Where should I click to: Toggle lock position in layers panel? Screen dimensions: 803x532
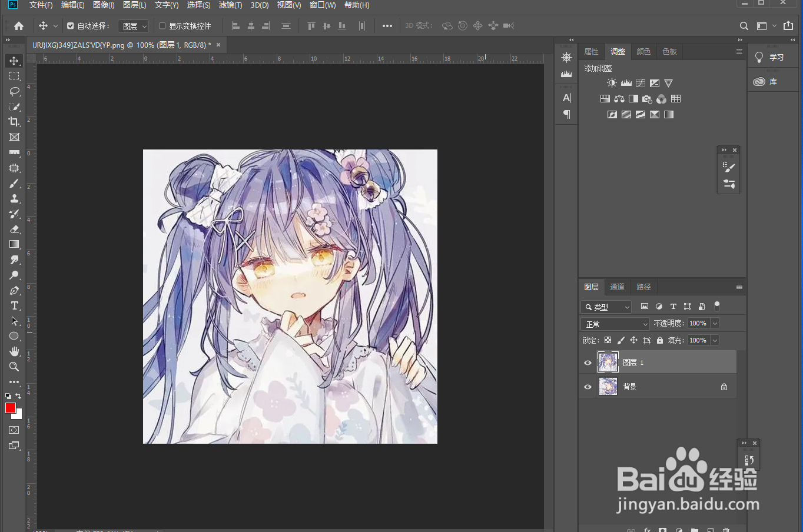coord(633,340)
